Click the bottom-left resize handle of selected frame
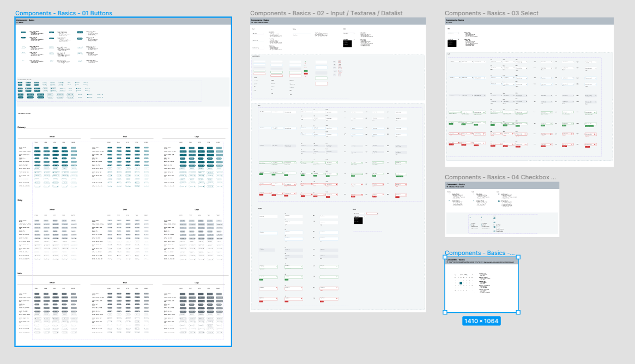The height and width of the screenshot is (364, 635). pos(445,312)
